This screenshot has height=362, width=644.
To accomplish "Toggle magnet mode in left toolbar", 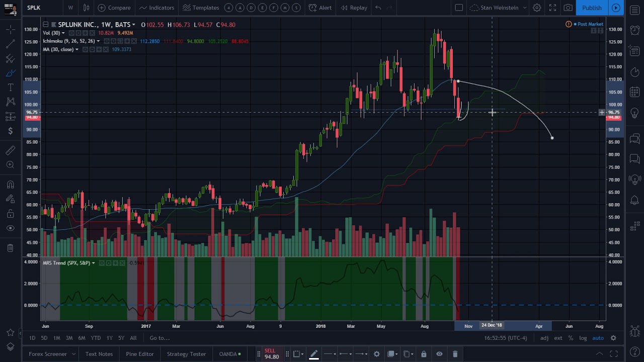I will click(10, 185).
